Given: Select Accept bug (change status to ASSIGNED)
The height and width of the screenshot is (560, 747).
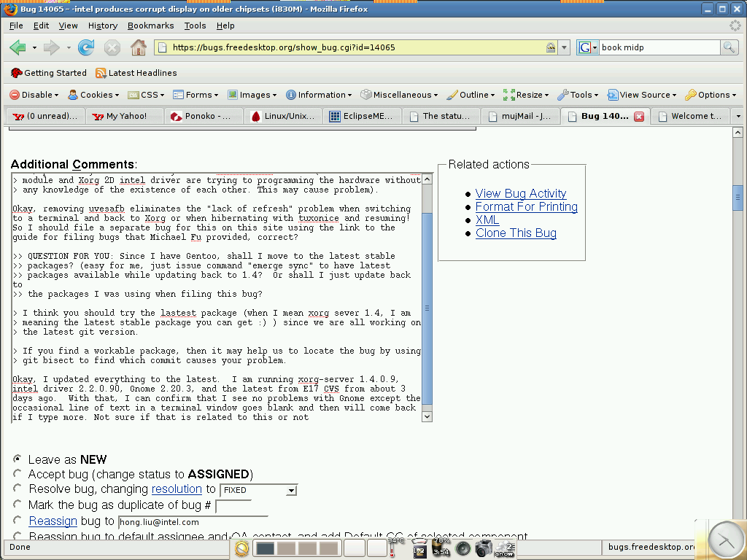Looking at the screenshot, I should [x=17, y=474].
